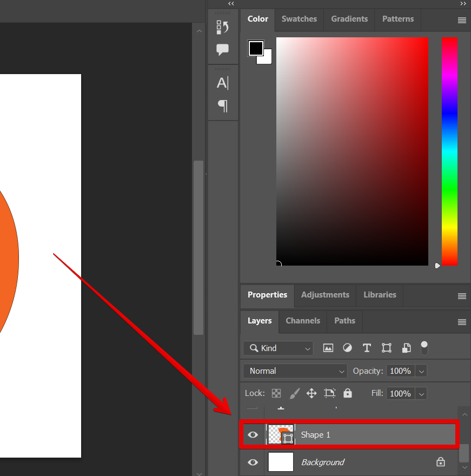The image size is (471, 476).
Task: Open the Kind filter type dropdown
Action: coord(278,348)
